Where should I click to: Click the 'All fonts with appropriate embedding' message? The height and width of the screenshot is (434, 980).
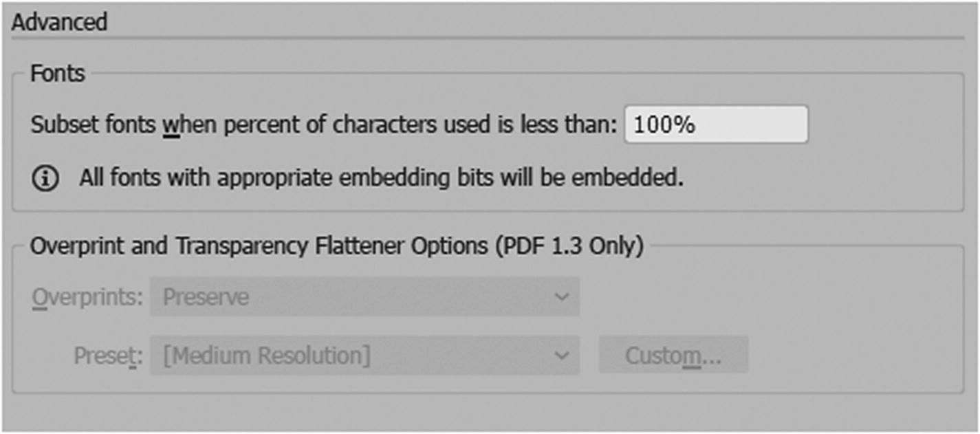coord(381,178)
